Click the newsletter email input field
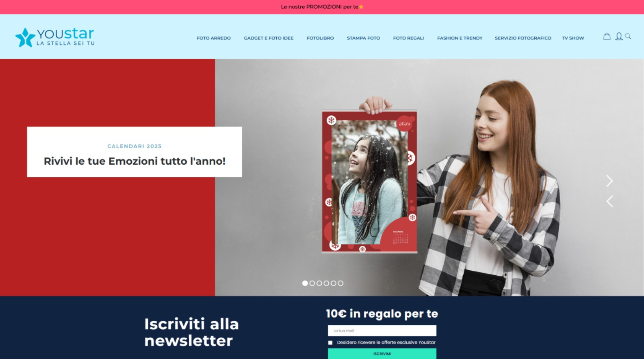644x359 pixels. click(x=382, y=331)
